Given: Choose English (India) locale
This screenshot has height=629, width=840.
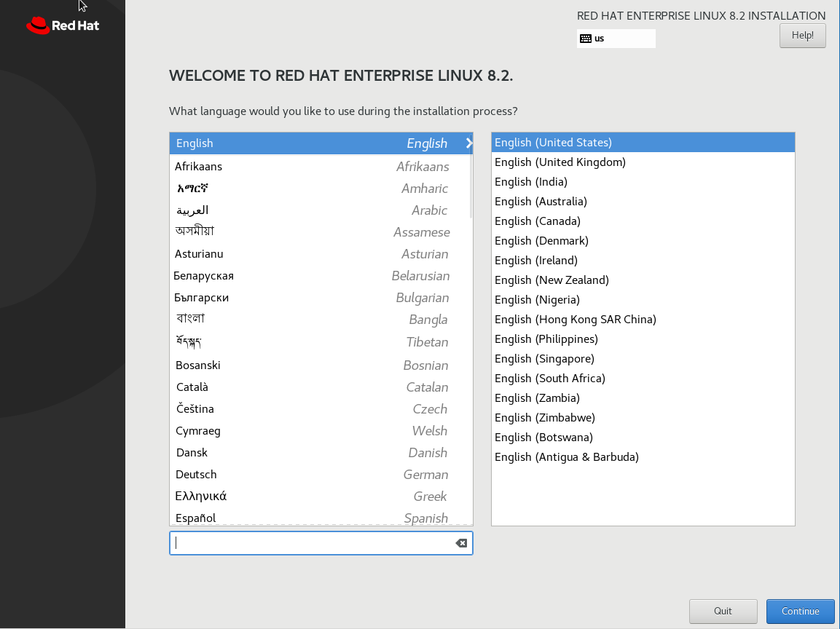Looking at the screenshot, I should (643, 182).
